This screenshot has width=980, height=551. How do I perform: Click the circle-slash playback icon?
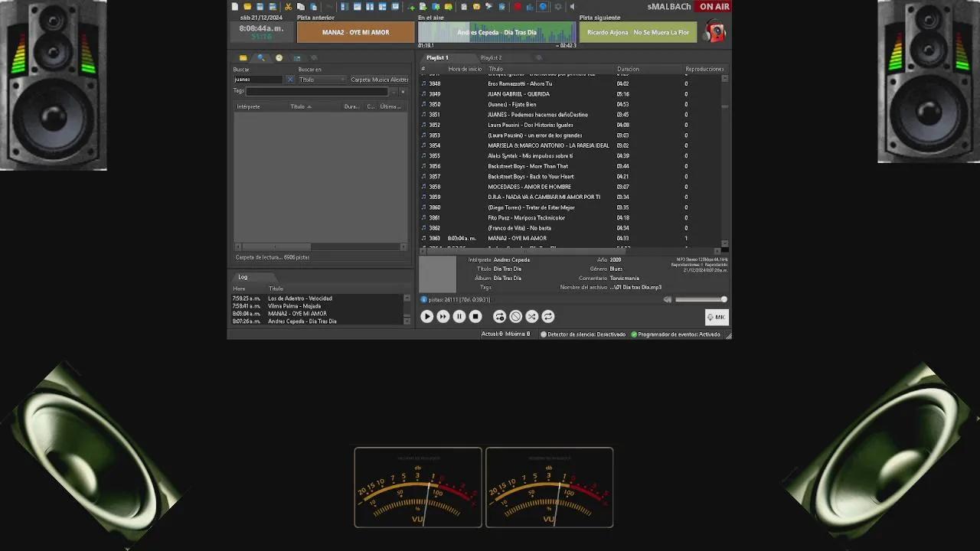click(x=515, y=316)
